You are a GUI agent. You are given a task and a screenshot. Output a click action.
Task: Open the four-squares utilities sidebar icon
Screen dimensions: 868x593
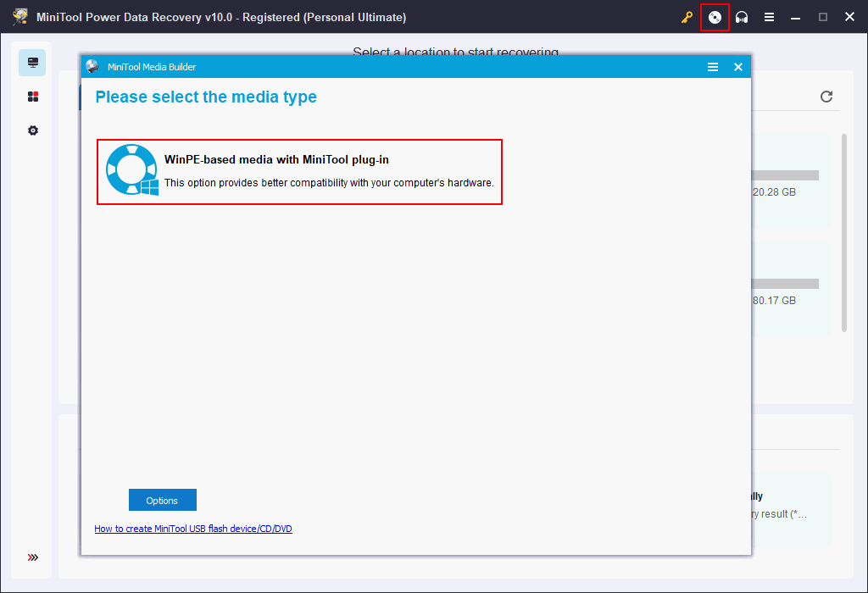coord(33,97)
